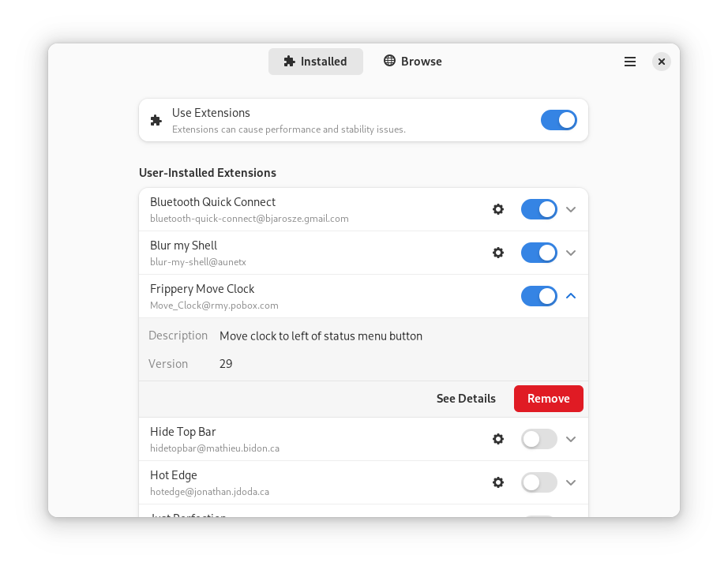Open settings gear for Blur my Shell
The image size is (728, 570).
click(x=497, y=253)
